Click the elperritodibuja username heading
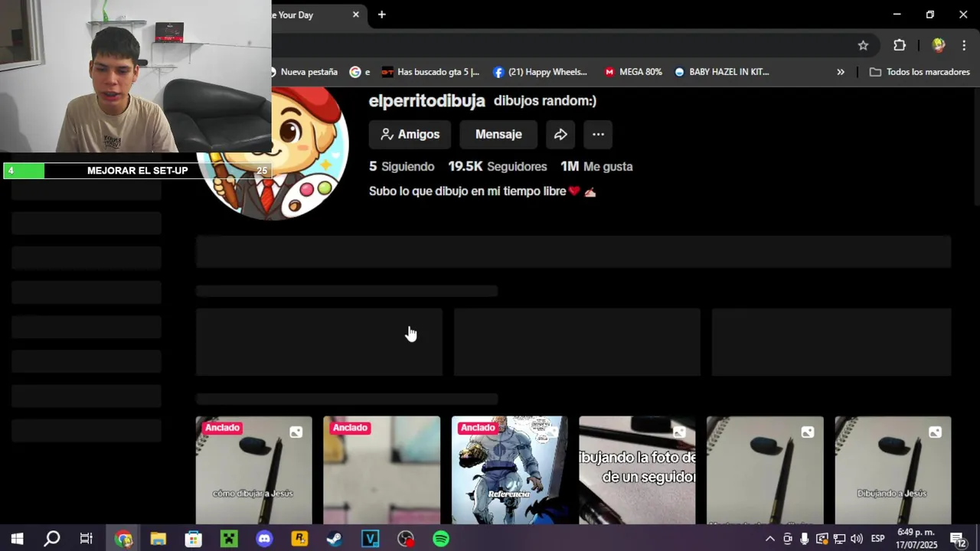Screen dimensions: 980x551 pos(427,100)
